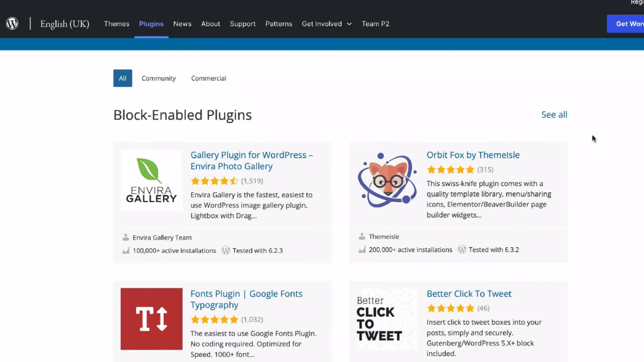The height and width of the screenshot is (362, 644).
Task: Click the Envira Gallery Team author icon
Action: (x=126, y=238)
